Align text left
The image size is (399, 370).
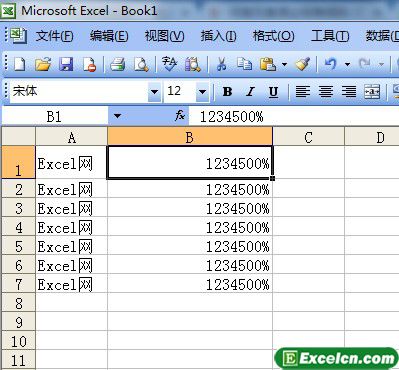(x=303, y=91)
